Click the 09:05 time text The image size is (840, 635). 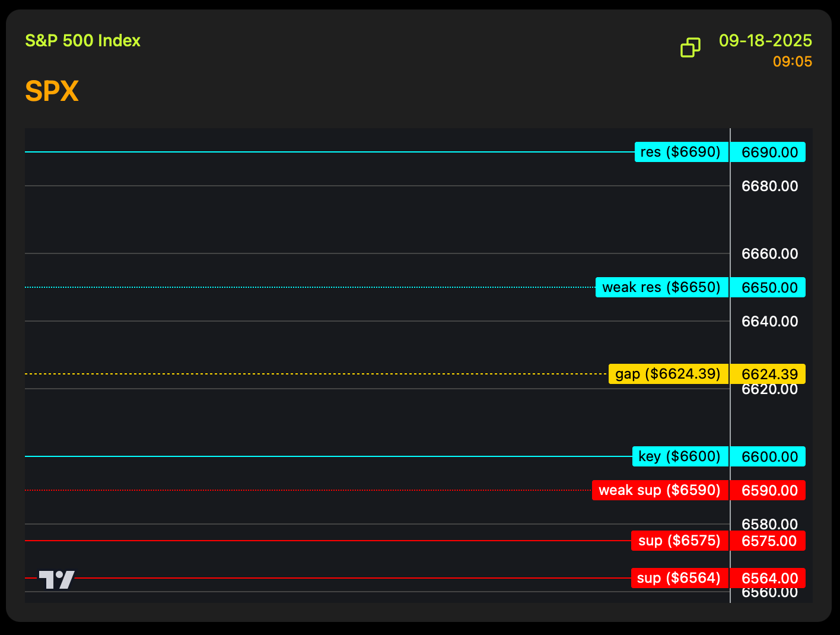point(793,62)
